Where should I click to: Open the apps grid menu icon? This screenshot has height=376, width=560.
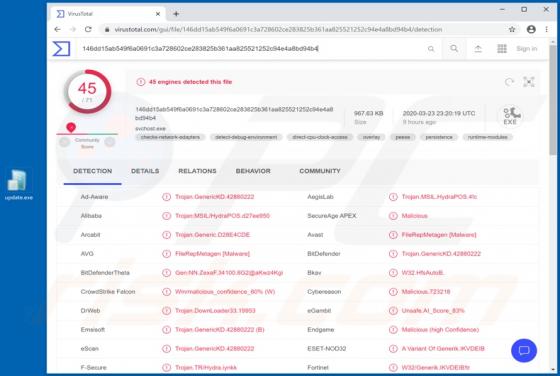pyautogui.click(x=502, y=49)
